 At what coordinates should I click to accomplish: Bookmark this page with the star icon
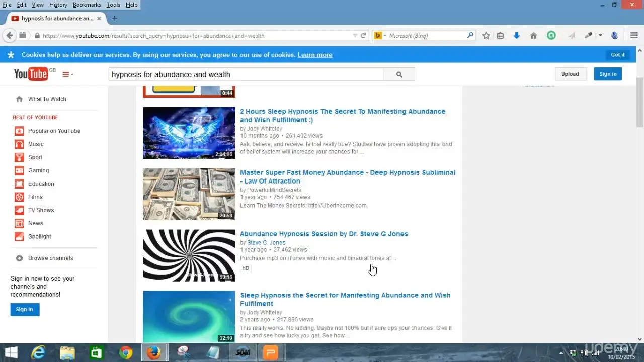(x=486, y=36)
